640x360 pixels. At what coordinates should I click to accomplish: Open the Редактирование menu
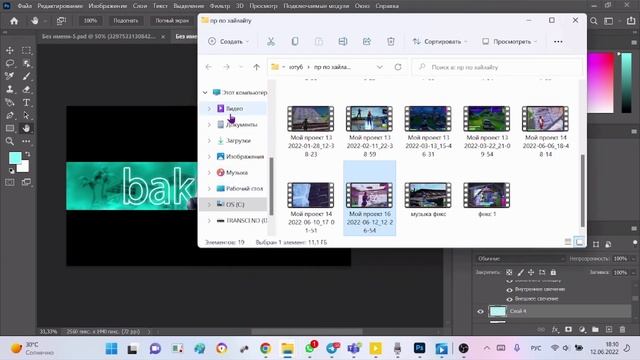(60, 6)
